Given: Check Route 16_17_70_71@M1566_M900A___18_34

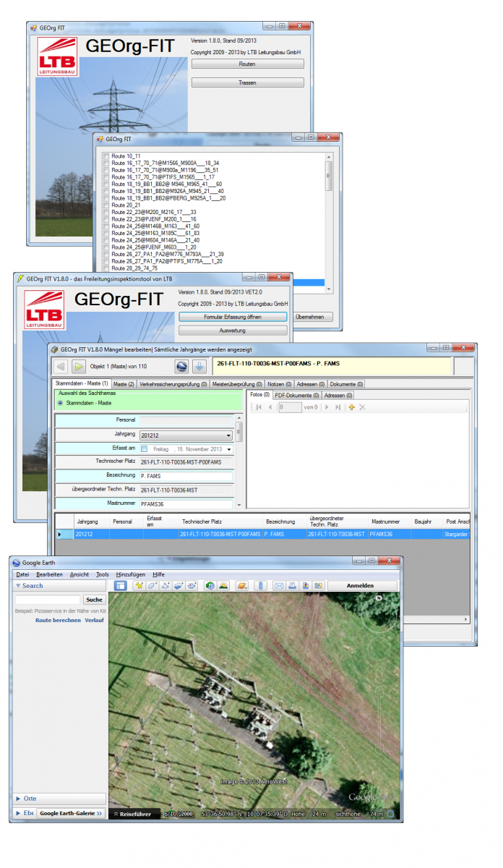Looking at the screenshot, I should pyautogui.click(x=106, y=163).
